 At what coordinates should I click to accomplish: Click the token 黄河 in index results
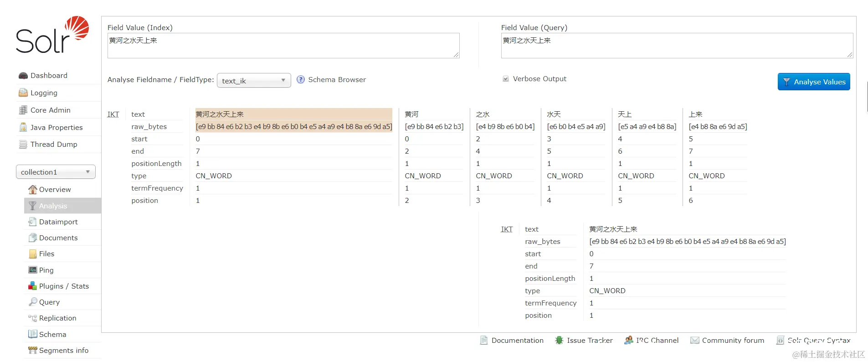click(x=411, y=114)
